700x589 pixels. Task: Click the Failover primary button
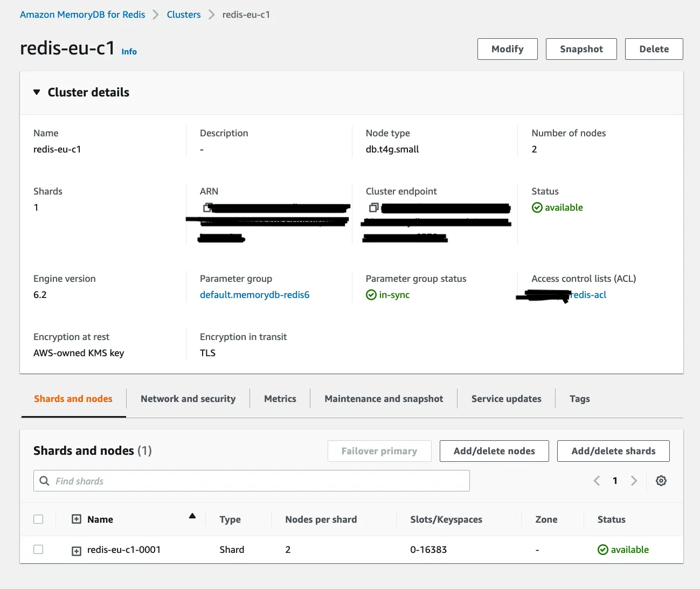point(379,451)
